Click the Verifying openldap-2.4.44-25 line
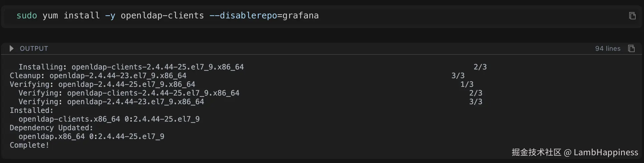 [x=102, y=85]
